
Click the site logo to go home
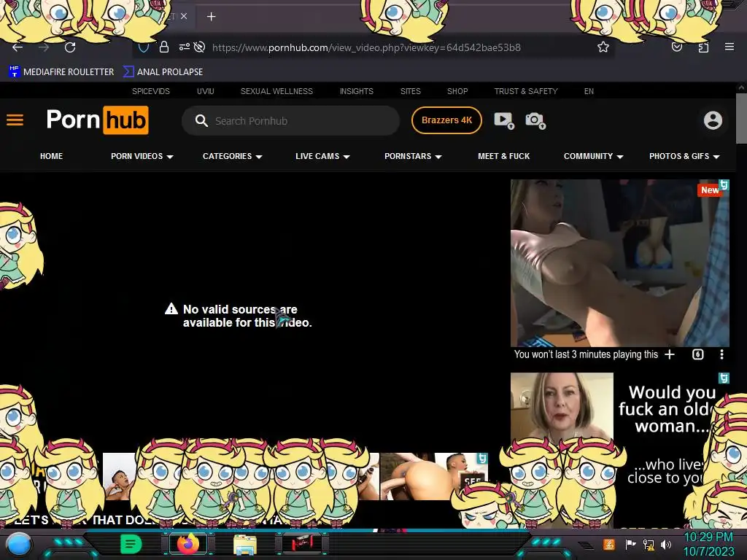pos(98,120)
